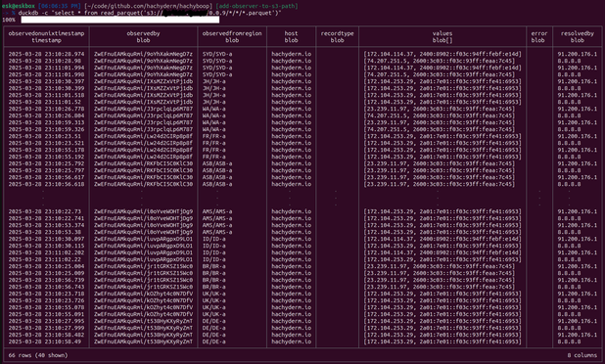Click timestamp "2025-03-28 23:10:25.797"
Image resolution: width=605 pixels, height=364 pixels.
(46, 170)
